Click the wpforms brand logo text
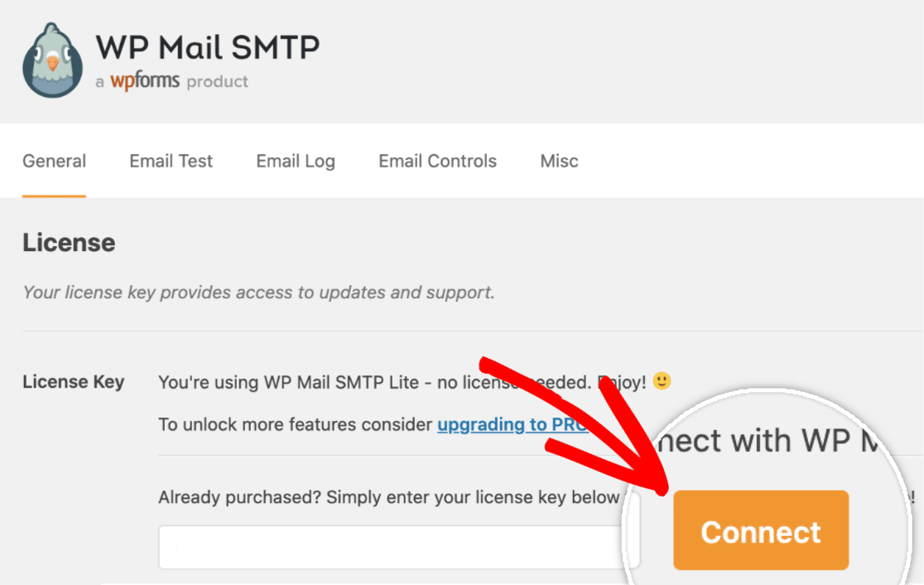Image resolution: width=924 pixels, height=585 pixels. [x=144, y=80]
